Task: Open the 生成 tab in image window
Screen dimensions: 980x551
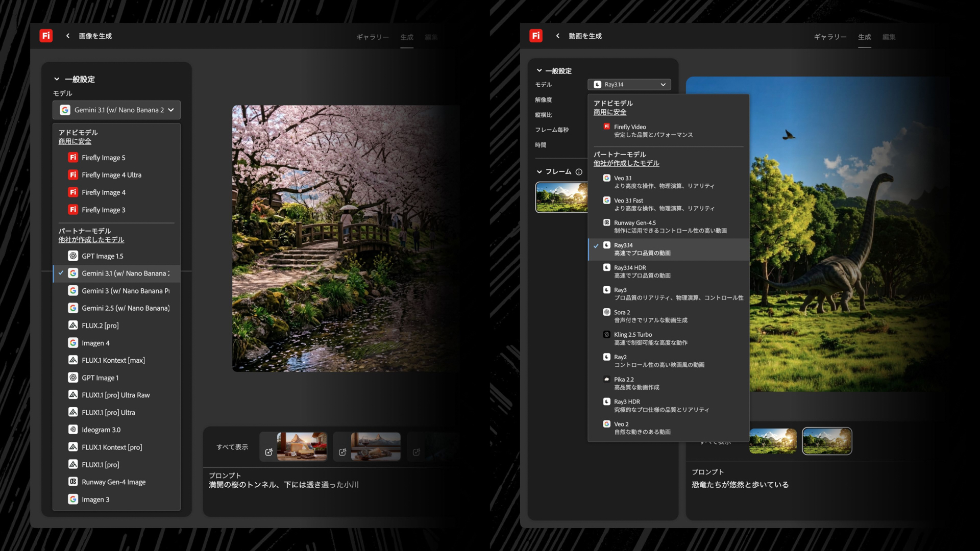Action: point(406,37)
